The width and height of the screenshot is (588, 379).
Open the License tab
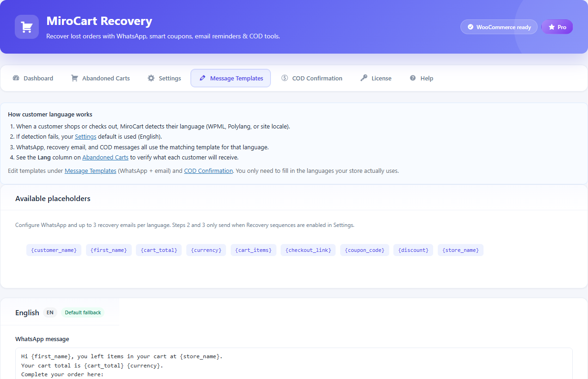pyautogui.click(x=376, y=78)
